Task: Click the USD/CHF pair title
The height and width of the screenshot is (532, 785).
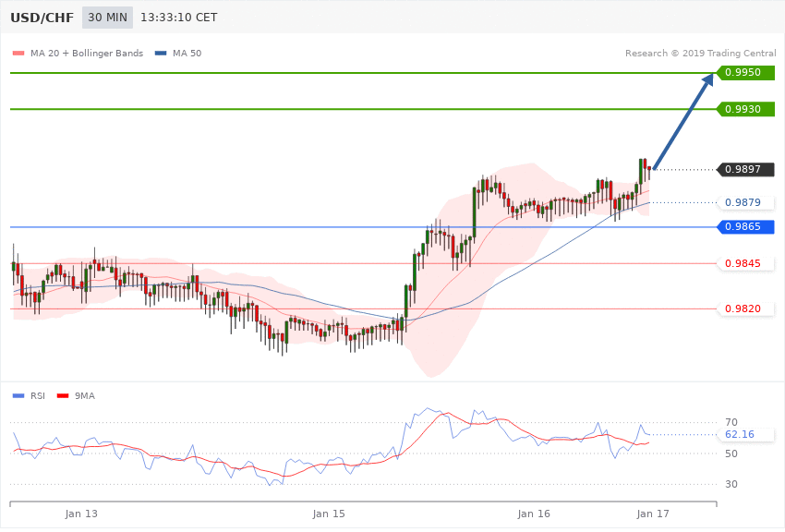Action: (42, 18)
